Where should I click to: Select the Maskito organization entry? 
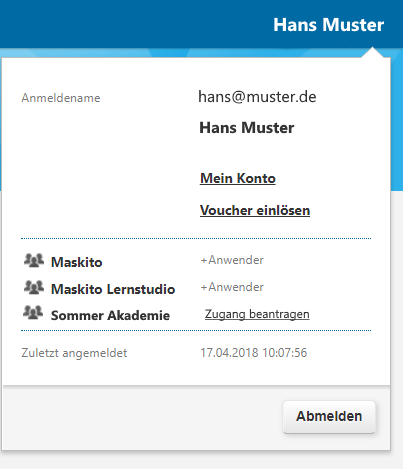pyautogui.click(x=76, y=262)
